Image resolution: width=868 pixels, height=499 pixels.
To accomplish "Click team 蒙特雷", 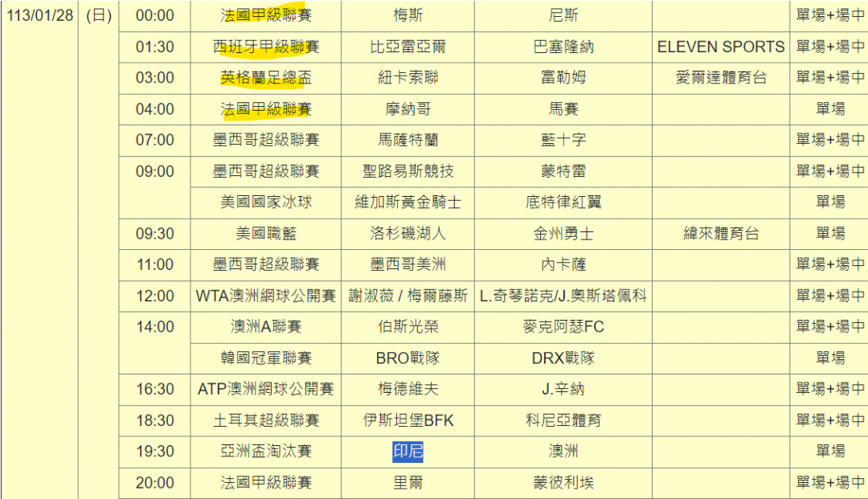I will 563,171.
